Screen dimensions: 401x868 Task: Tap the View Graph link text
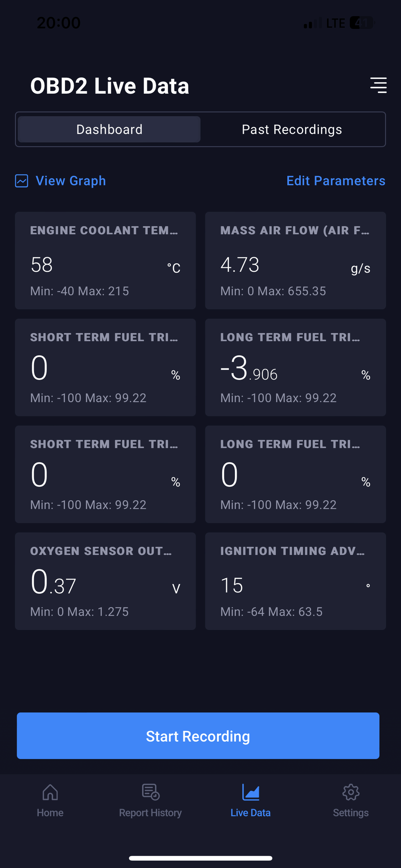point(71,181)
